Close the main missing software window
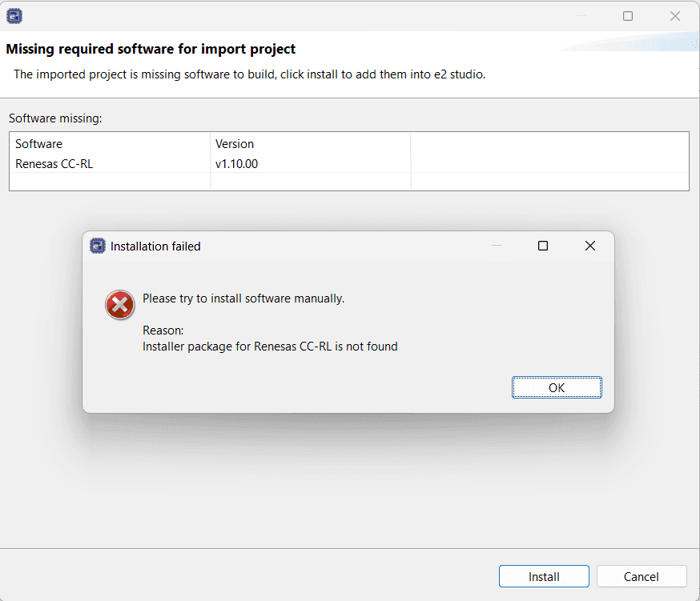 pos(675,16)
